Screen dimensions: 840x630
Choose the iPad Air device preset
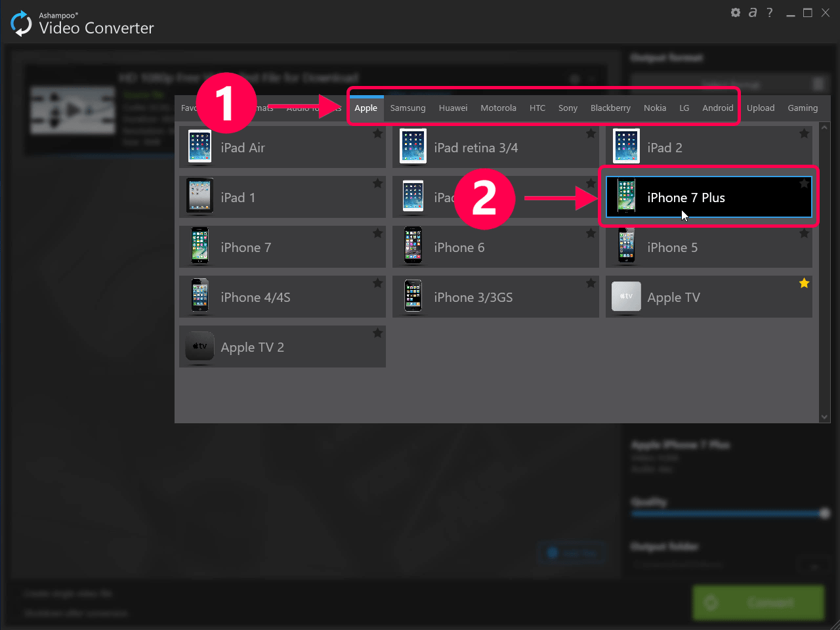click(282, 147)
